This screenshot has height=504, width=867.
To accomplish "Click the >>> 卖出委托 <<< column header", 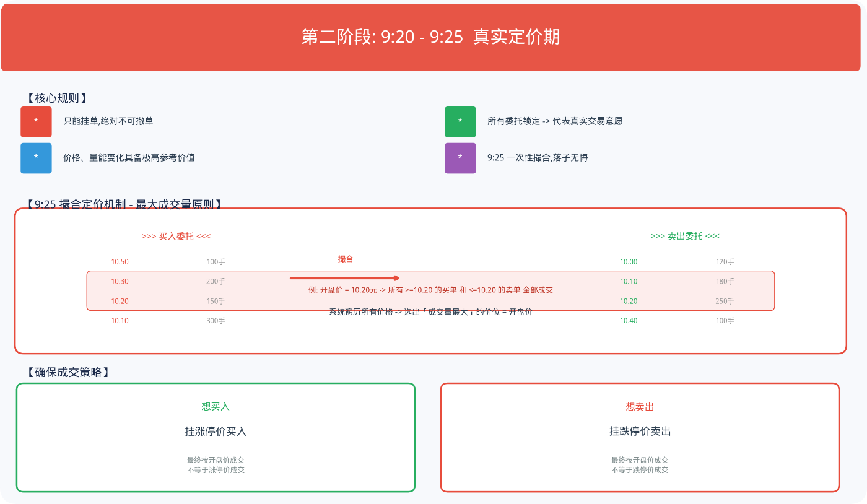I will point(685,236).
